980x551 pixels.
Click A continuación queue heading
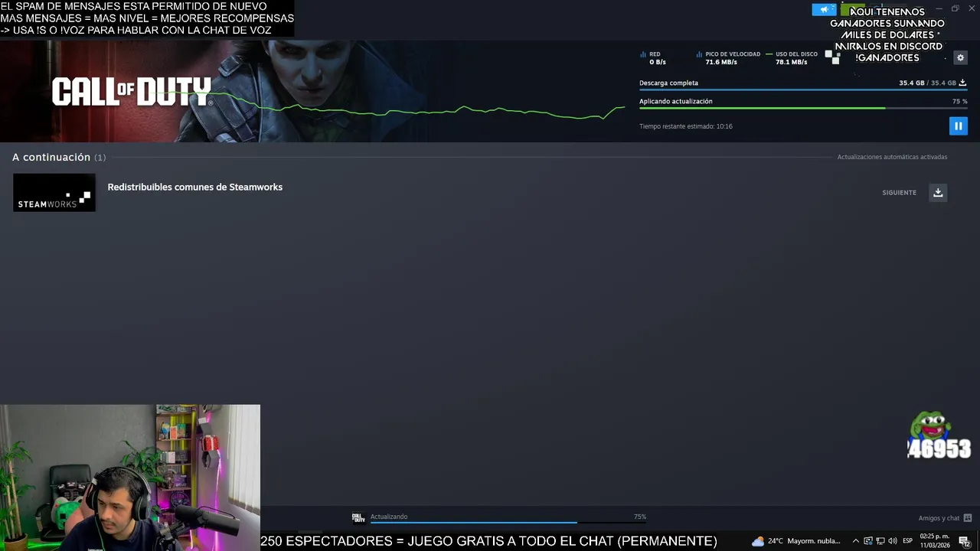click(51, 157)
